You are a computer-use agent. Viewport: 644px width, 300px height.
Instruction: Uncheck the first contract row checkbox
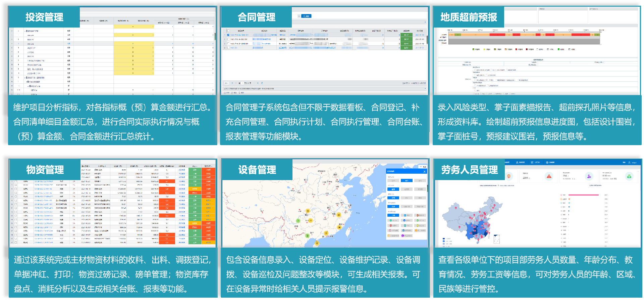click(228, 35)
